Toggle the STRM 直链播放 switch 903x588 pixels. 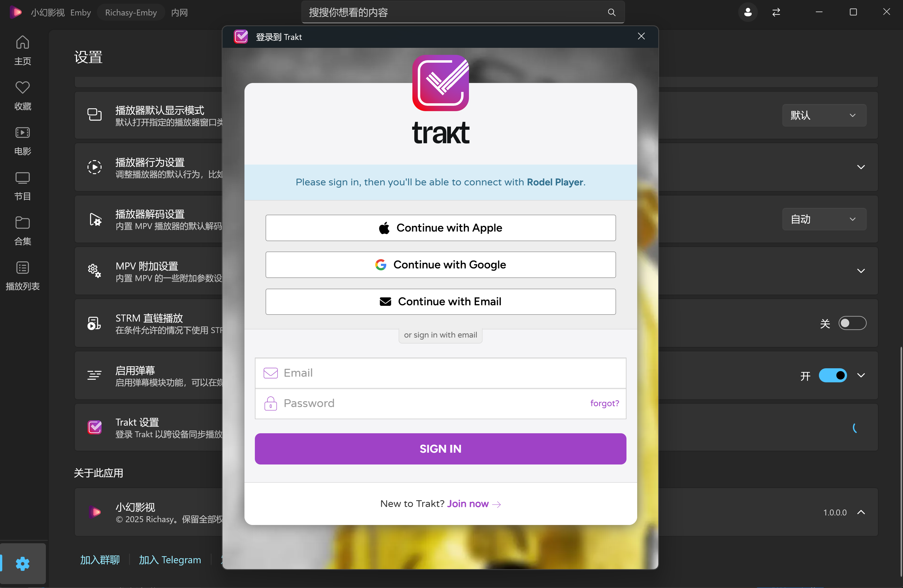852,323
